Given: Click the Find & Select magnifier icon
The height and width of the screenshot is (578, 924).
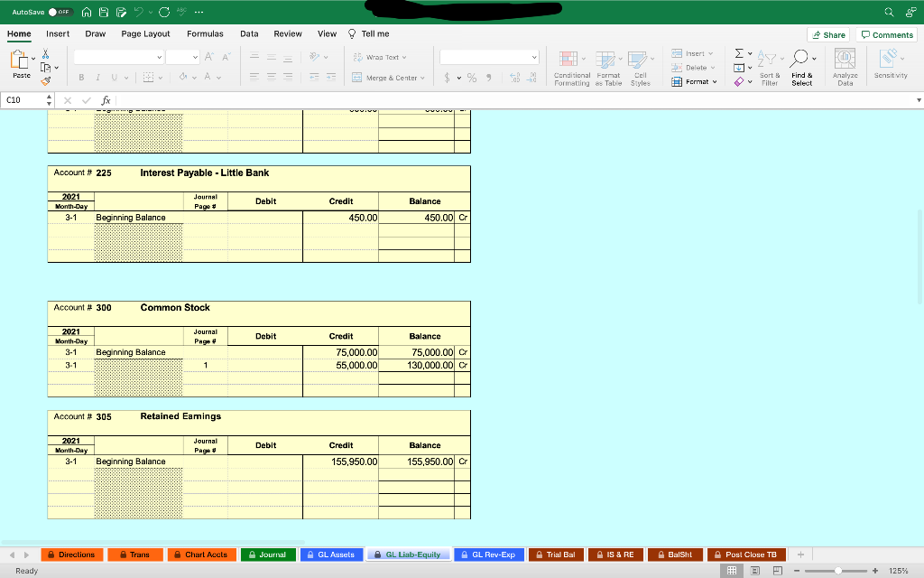Looking at the screenshot, I should pos(800,58).
